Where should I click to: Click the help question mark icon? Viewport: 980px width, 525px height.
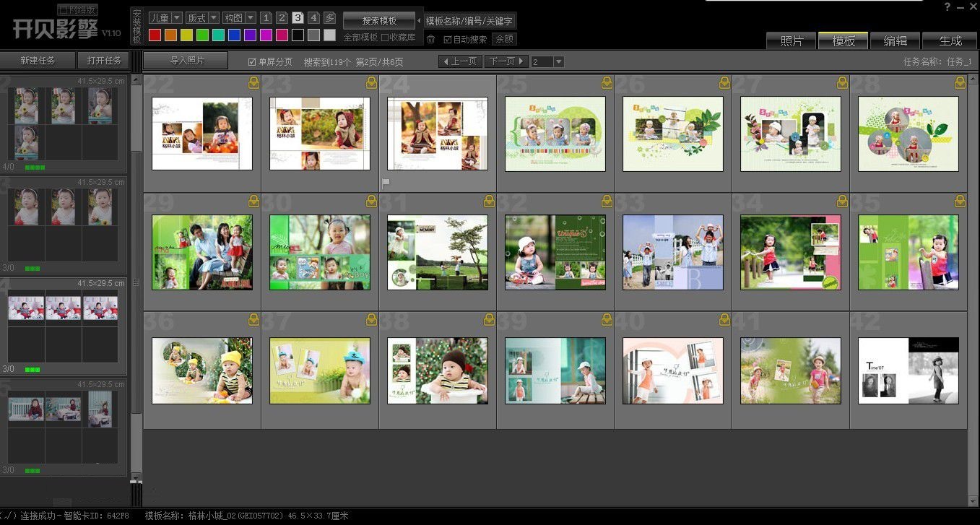948,6
